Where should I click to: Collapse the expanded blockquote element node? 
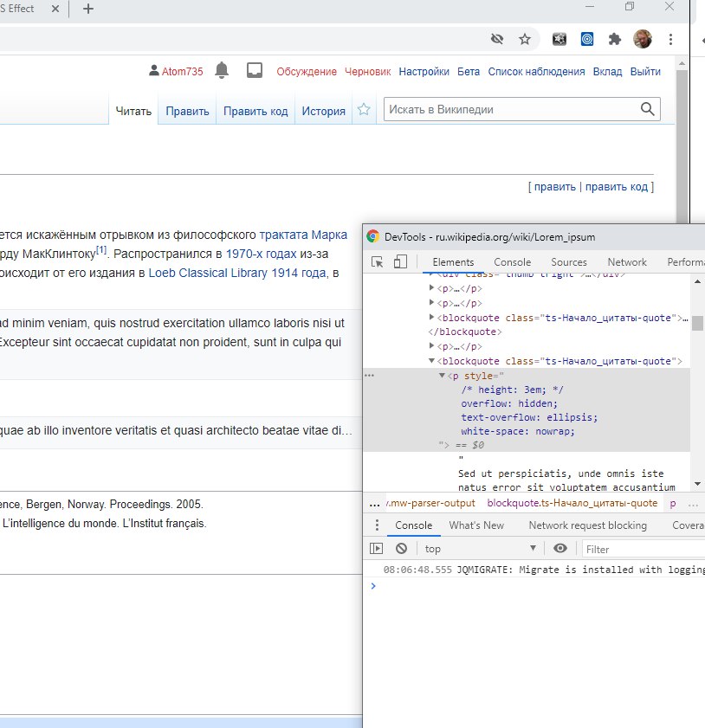point(432,361)
